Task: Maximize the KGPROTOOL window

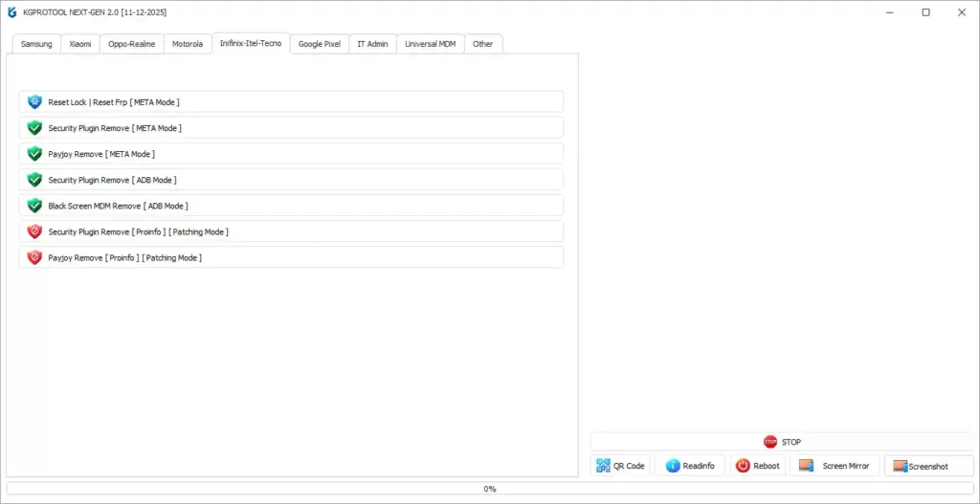Action: (x=926, y=12)
